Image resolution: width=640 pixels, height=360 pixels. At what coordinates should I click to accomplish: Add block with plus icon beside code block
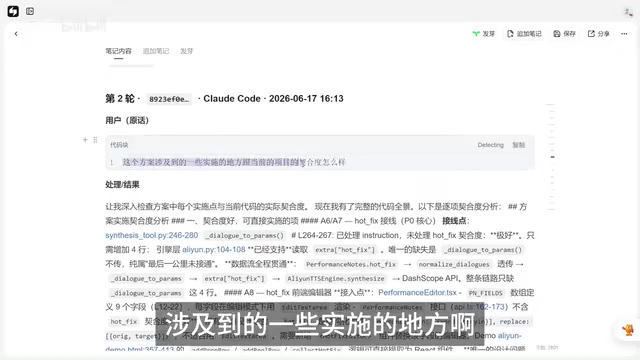click(x=85, y=140)
